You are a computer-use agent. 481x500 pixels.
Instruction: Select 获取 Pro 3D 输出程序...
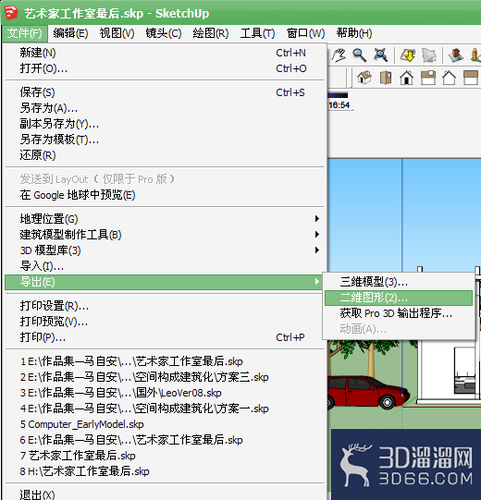point(399,313)
